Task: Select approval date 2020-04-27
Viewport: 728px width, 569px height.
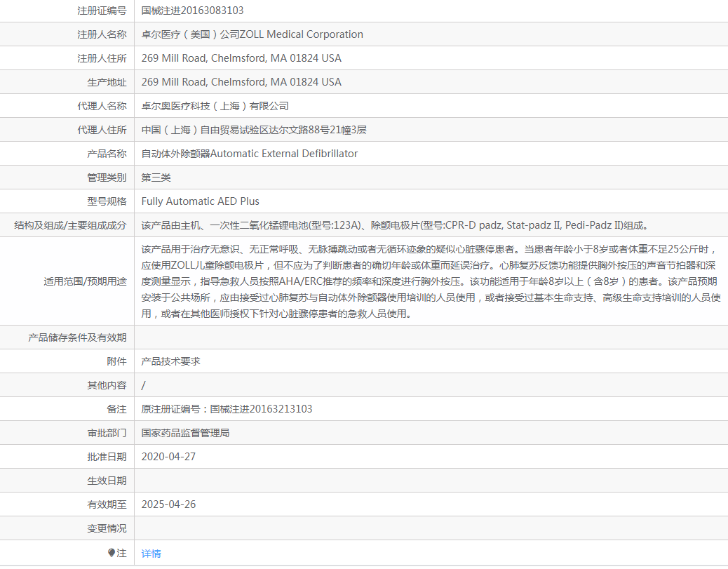Action: (168, 457)
